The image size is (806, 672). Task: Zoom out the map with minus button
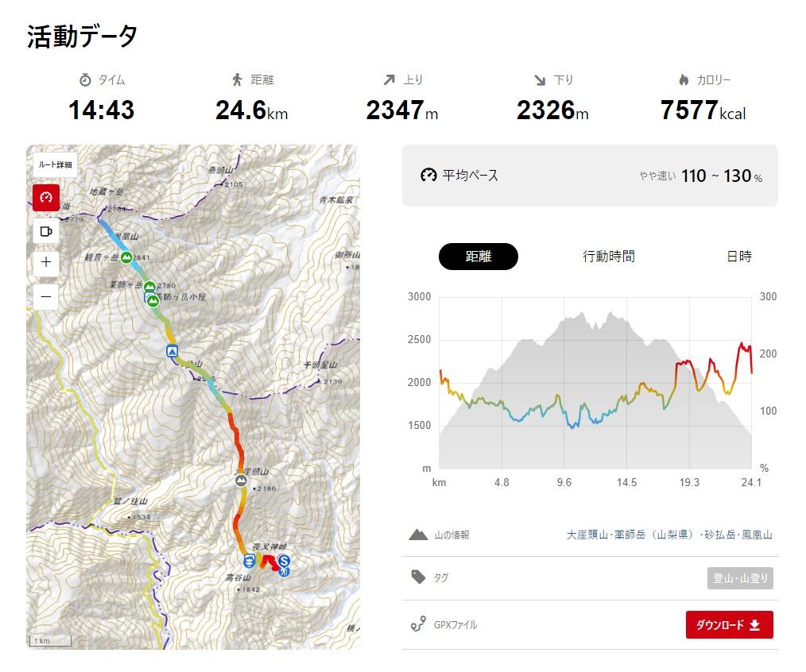(46, 297)
